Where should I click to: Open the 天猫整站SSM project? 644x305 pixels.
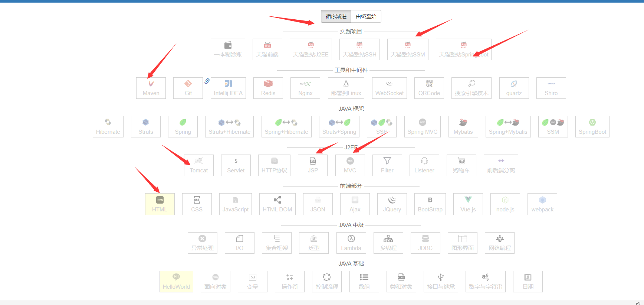[408, 49]
